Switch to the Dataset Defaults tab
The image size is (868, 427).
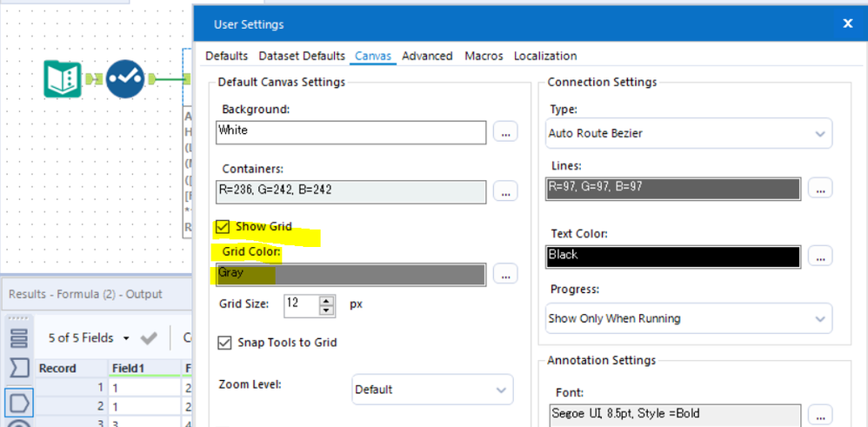coord(302,56)
